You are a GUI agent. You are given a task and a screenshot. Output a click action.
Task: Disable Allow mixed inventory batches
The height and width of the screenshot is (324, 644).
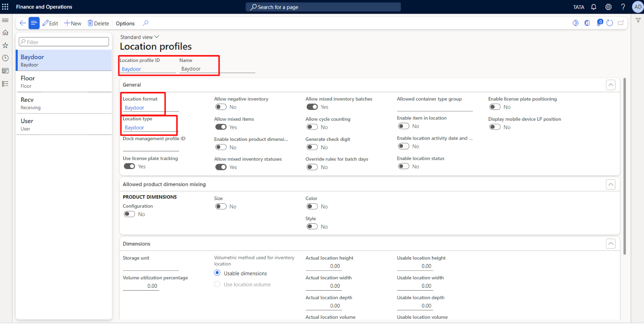[312, 107]
